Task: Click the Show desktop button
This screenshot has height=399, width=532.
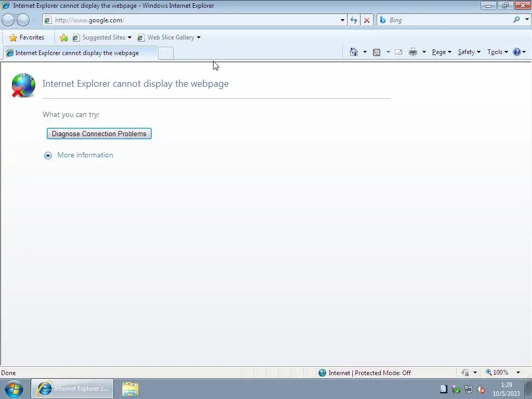Action: 528,389
